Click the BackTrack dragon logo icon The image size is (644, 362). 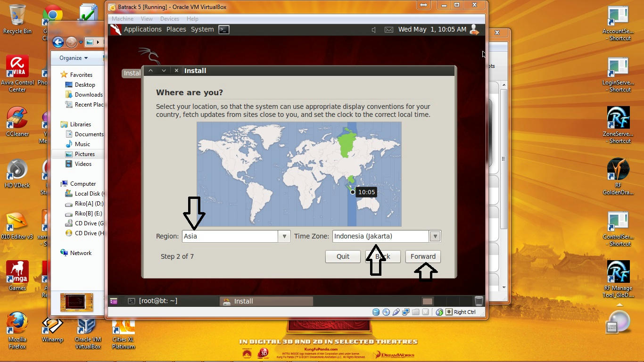[116, 29]
